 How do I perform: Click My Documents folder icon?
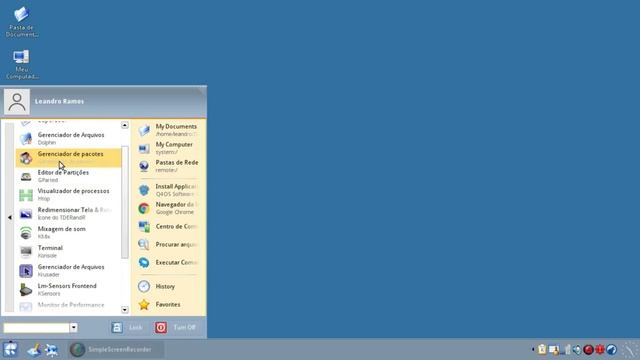(x=144, y=130)
